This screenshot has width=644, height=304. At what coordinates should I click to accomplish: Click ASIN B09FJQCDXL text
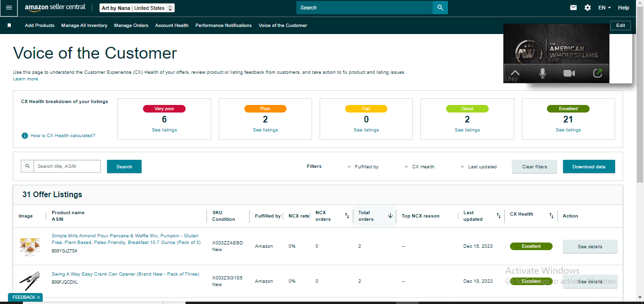point(65,282)
